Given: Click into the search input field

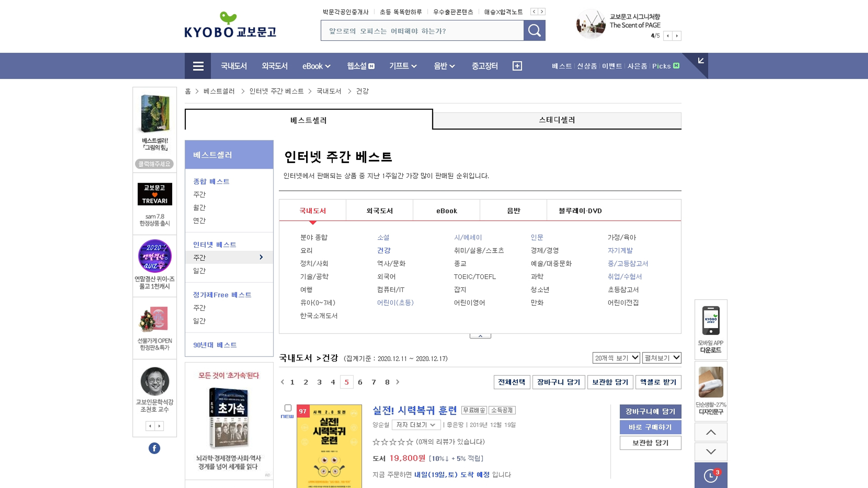Looking at the screenshot, I should (x=422, y=31).
